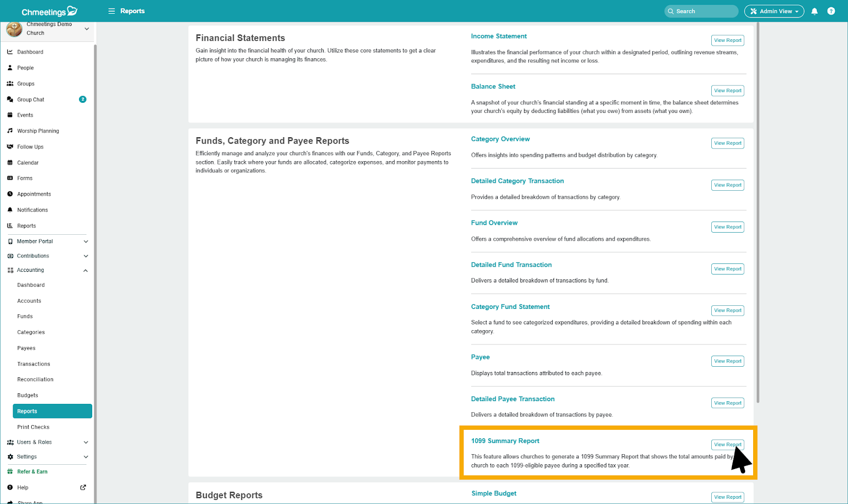Open Transactions under Accounting
The image size is (848, 504).
(33, 364)
